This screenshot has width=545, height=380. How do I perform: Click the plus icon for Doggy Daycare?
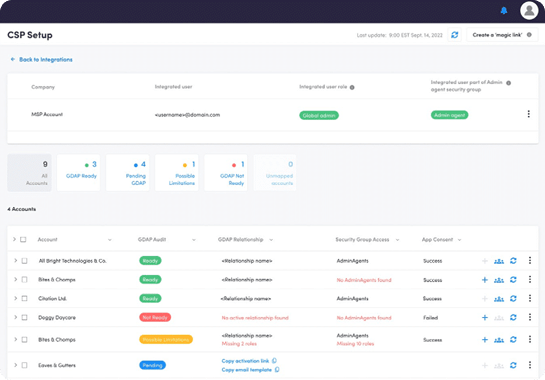point(485,317)
